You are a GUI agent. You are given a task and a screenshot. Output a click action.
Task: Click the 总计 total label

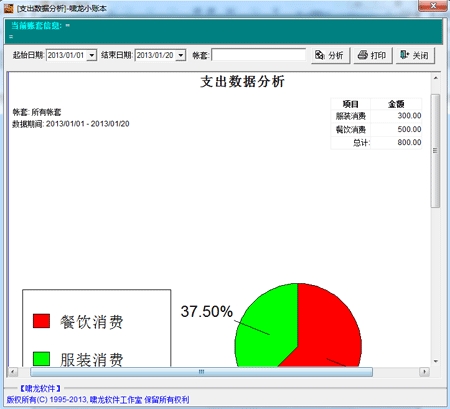(361, 143)
